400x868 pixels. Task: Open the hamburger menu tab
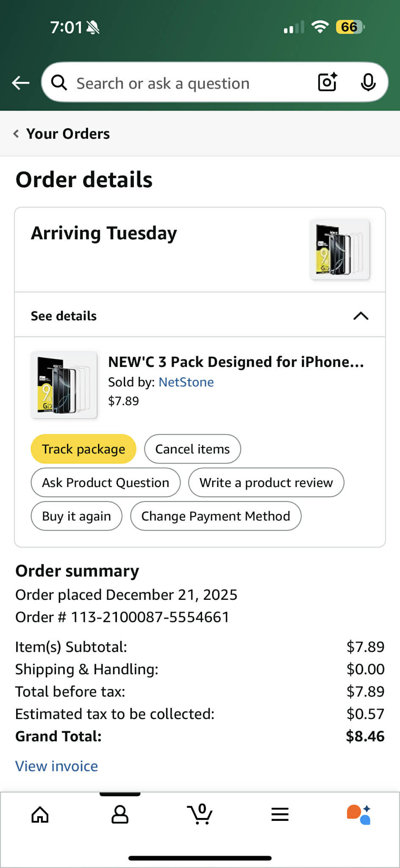[x=280, y=815]
